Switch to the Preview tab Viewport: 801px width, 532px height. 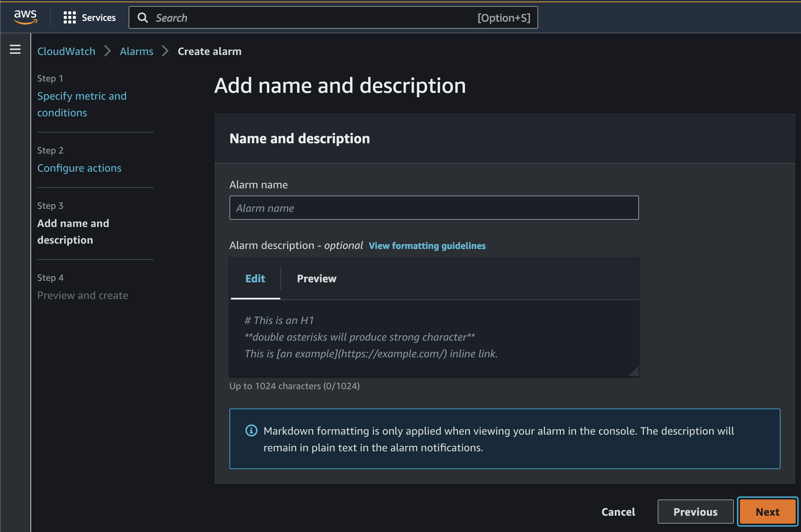(x=316, y=279)
